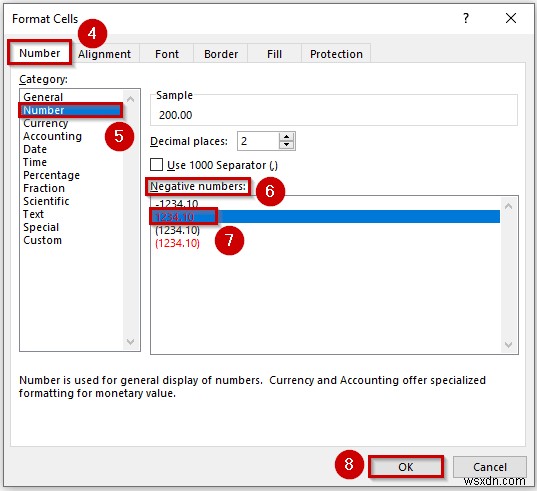The width and height of the screenshot is (537, 491).
Task: Open the Border tab
Action: tap(221, 54)
